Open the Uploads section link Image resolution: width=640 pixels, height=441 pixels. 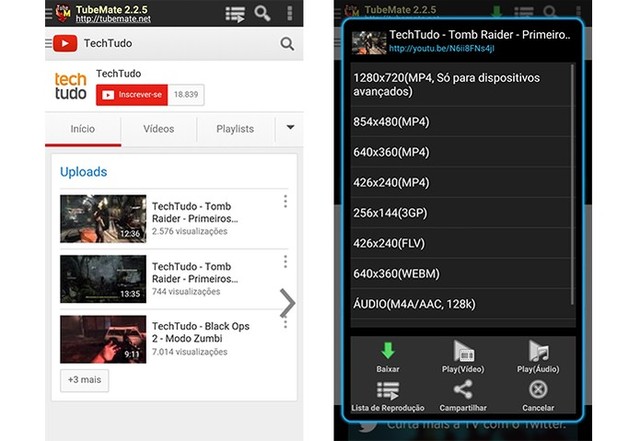pyautogui.click(x=84, y=172)
